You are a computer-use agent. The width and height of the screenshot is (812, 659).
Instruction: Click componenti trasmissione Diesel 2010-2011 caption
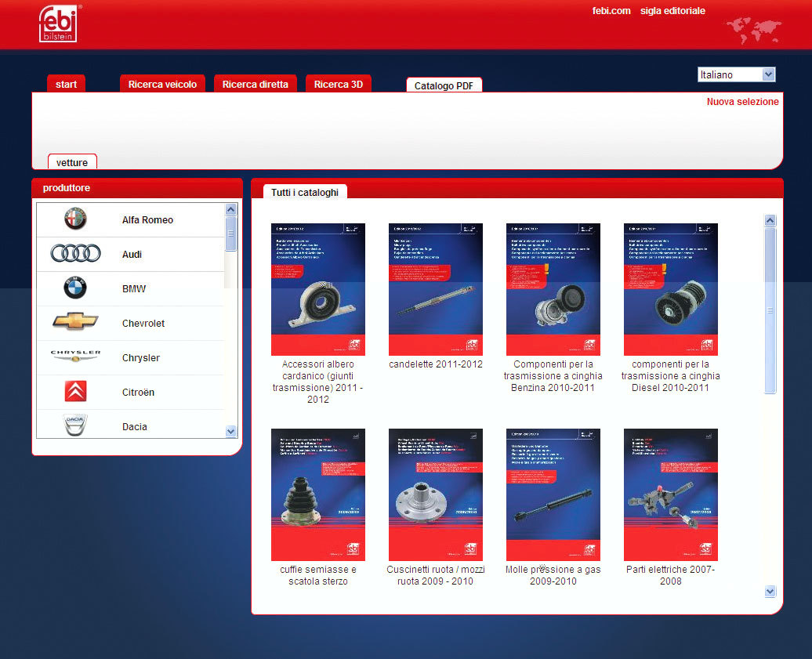point(671,376)
